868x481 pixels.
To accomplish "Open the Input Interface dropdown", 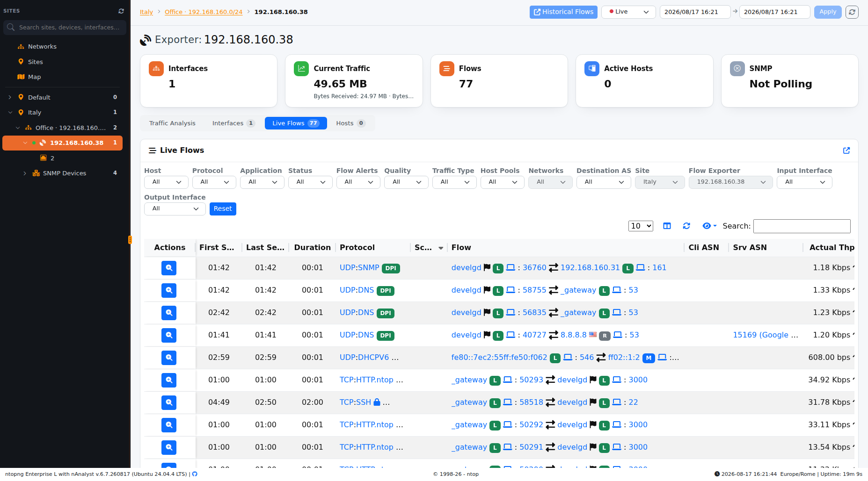I will coord(804,182).
